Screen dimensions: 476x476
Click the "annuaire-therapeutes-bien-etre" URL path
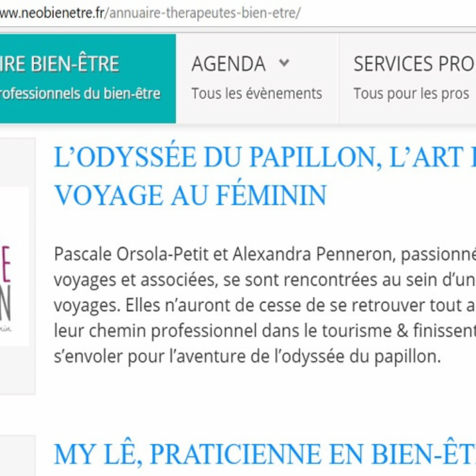click(203, 13)
